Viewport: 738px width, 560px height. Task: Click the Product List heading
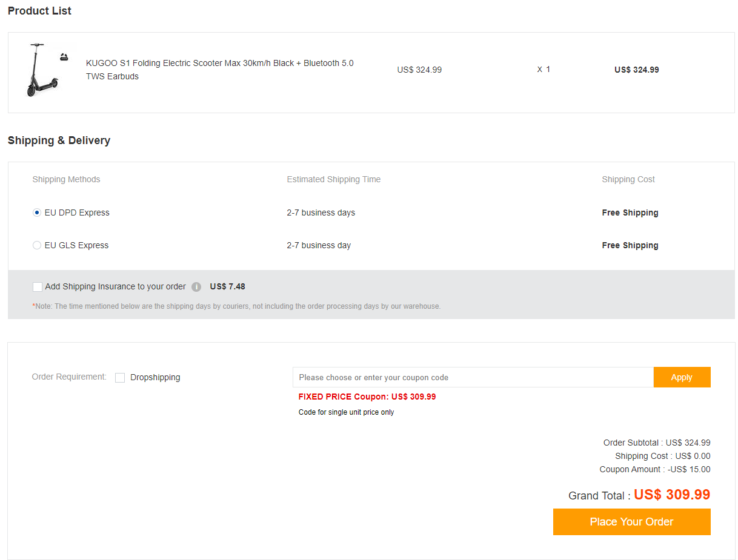coord(39,11)
